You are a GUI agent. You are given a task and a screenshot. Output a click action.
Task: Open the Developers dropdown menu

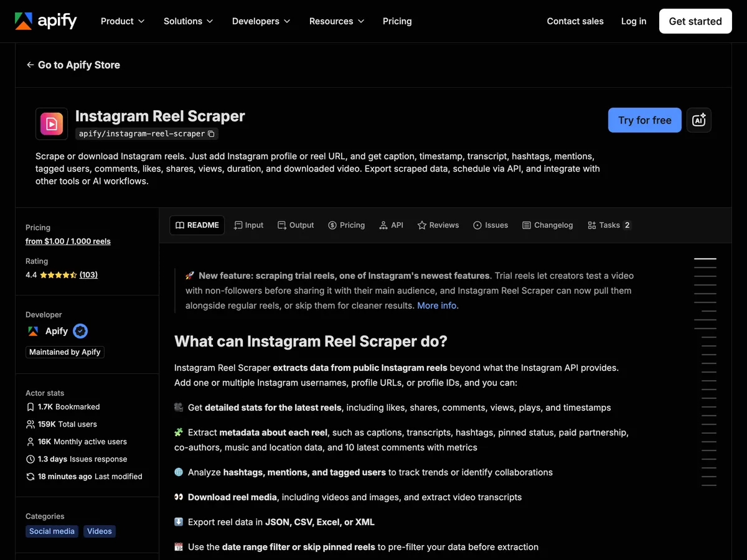tap(261, 21)
